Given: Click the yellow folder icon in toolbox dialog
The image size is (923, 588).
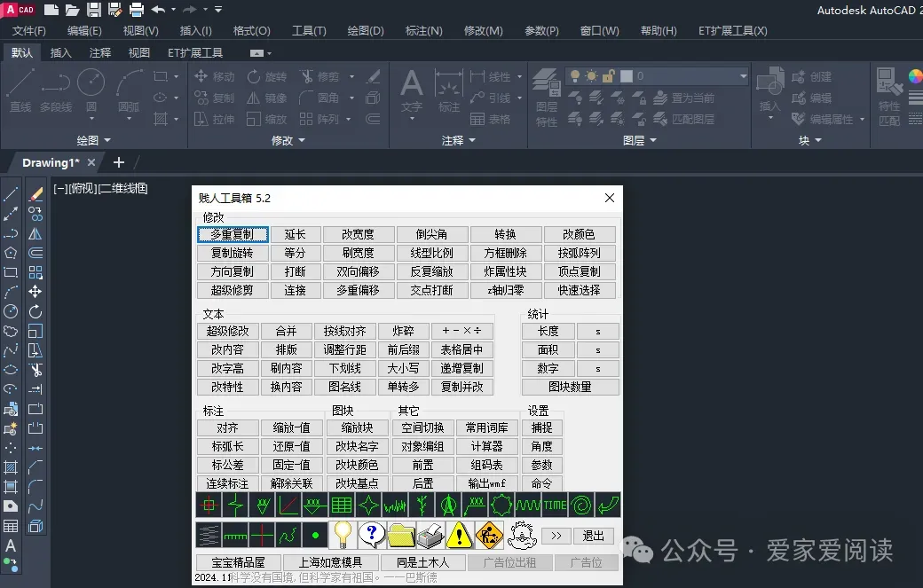Looking at the screenshot, I should (401, 535).
